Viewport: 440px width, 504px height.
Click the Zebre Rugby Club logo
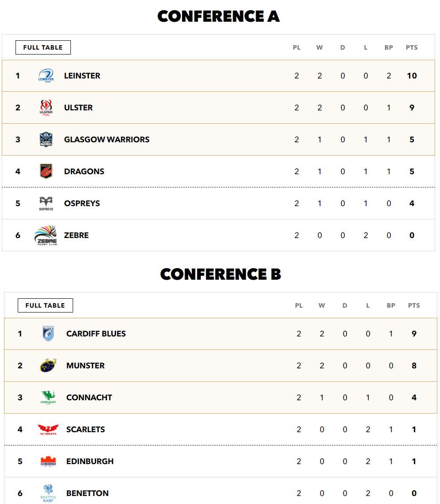[x=46, y=235]
